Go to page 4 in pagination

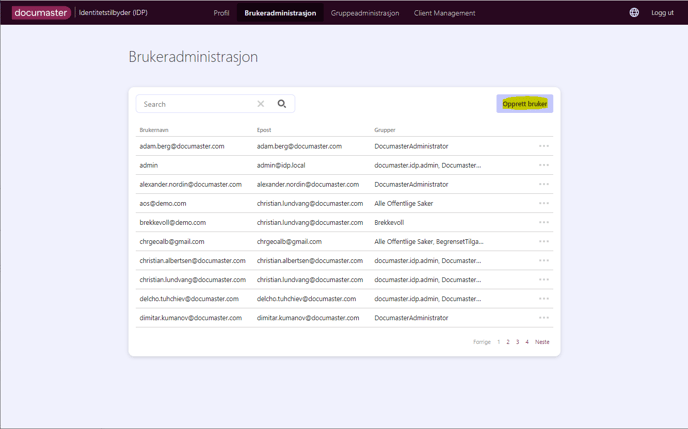[x=527, y=342]
